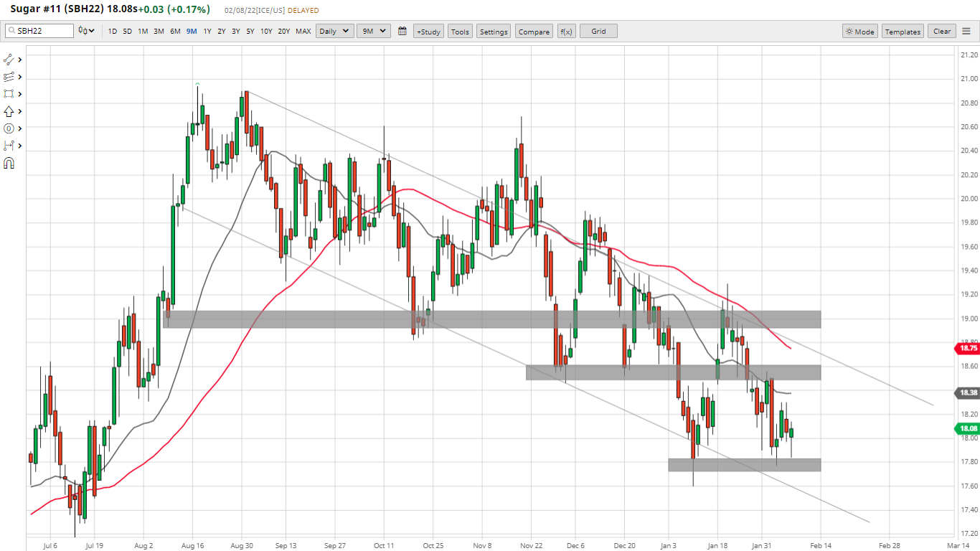Open the hamburger menu at top right
980x551 pixels.
pos(966,31)
